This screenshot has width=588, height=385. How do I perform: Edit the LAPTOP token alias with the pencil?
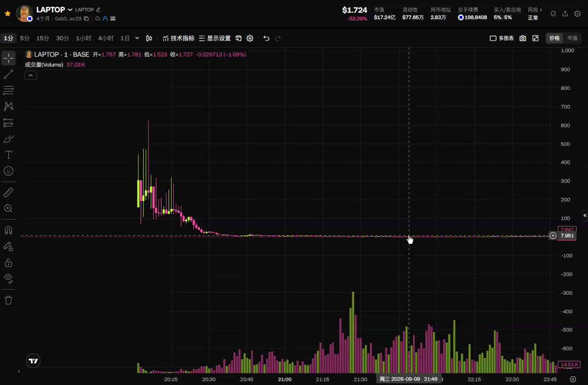(x=98, y=10)
